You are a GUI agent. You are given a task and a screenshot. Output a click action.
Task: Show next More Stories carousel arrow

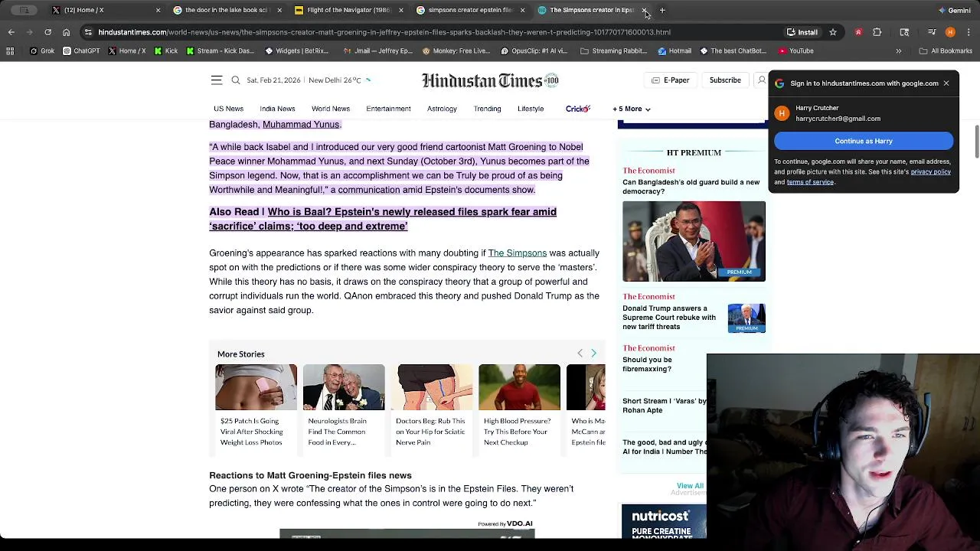pyautogui.click(x=593, y=353)
